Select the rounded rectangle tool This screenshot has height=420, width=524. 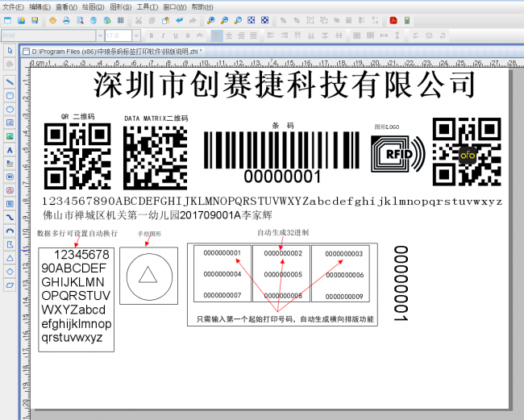(x=10, y=96)
